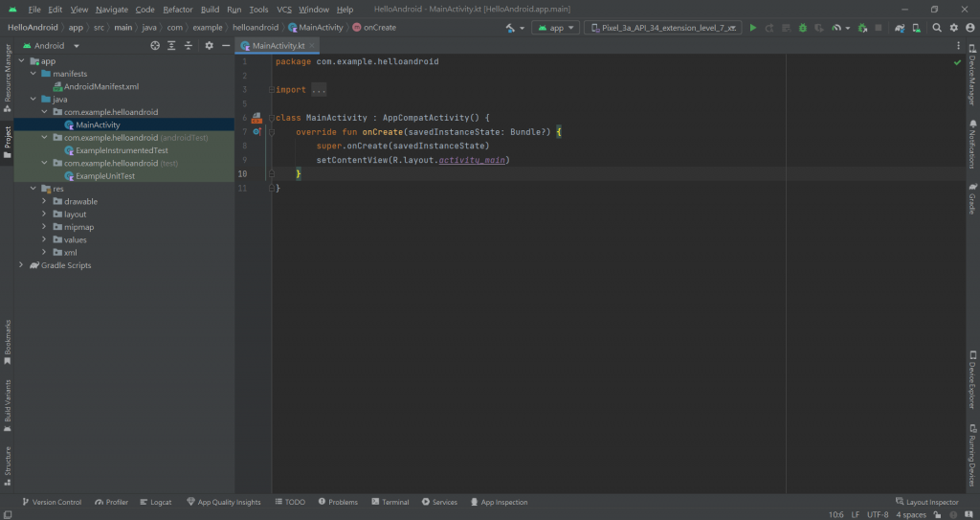
Task: Open the Terminal tool window
Action: tap(390, 502)
